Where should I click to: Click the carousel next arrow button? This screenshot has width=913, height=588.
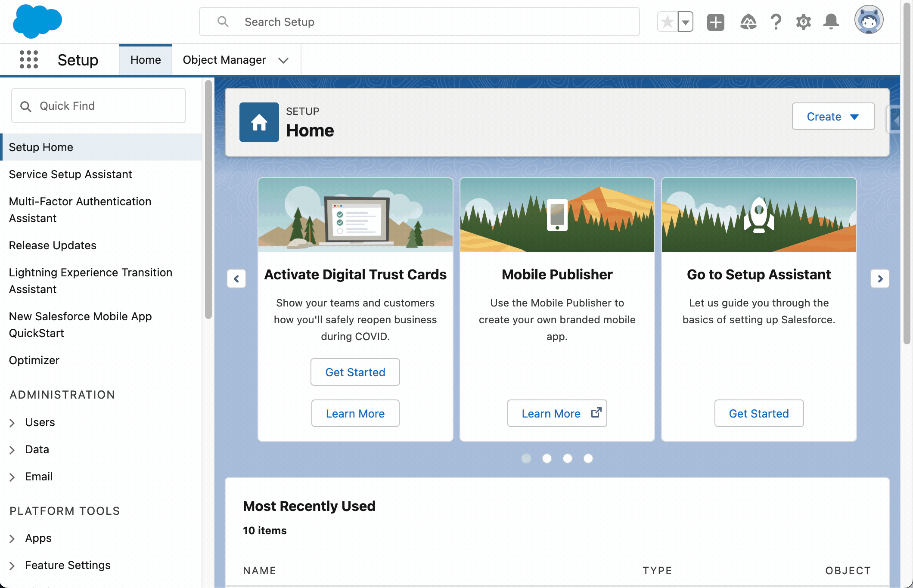(879, 278)
